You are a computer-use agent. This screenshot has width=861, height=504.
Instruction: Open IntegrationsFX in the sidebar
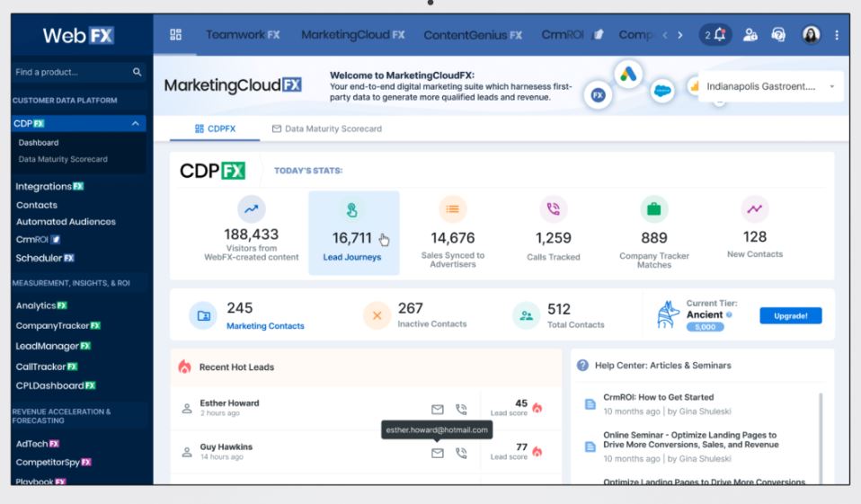click(x=49, y=187)
